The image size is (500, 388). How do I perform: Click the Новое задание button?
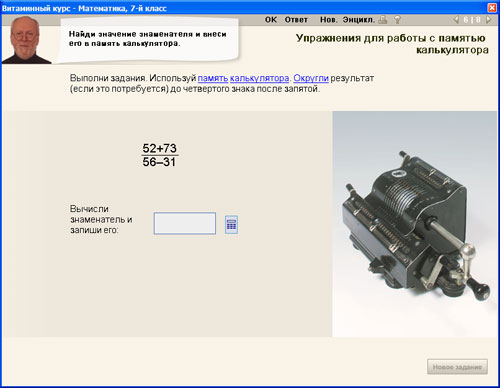point(457,367)
